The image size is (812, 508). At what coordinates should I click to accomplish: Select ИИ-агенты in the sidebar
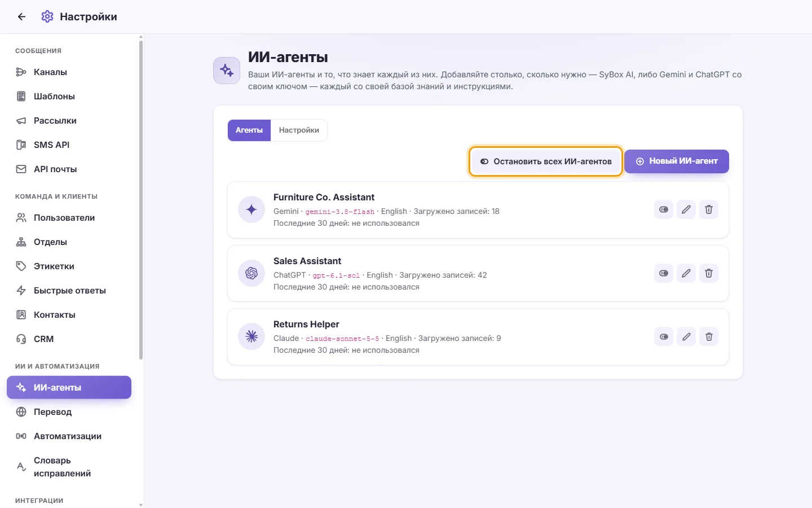click(69, 388)
